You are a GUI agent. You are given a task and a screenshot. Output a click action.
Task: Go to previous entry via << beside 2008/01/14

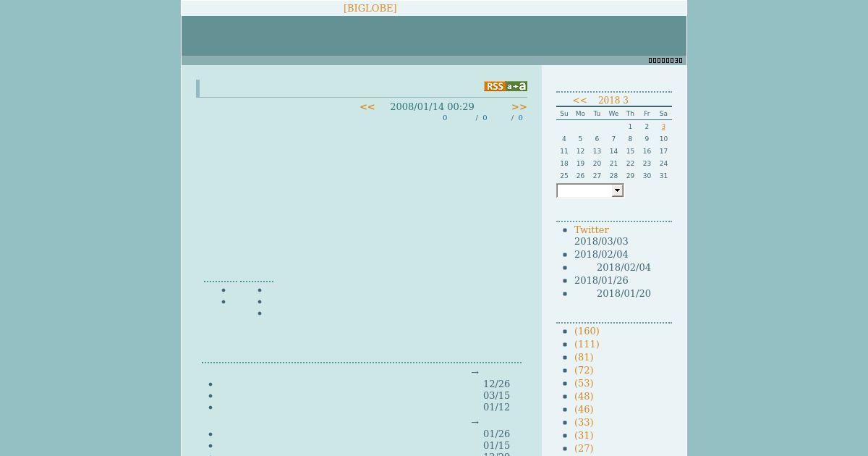367,106
